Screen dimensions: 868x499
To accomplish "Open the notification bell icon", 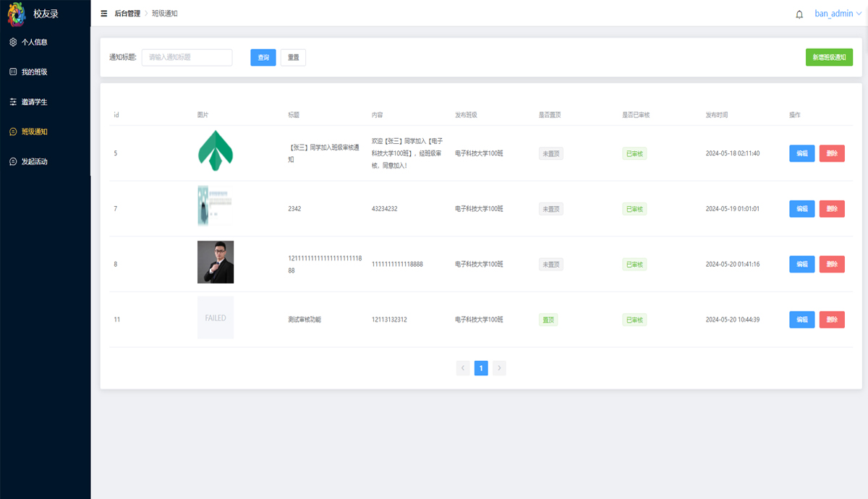I will click(799, 14).
